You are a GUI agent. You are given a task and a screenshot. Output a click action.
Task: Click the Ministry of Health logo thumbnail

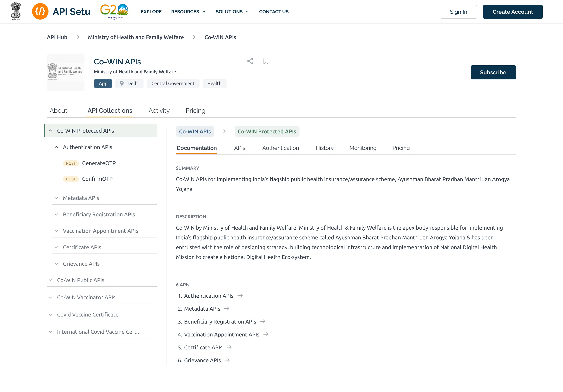coord(65,72)
